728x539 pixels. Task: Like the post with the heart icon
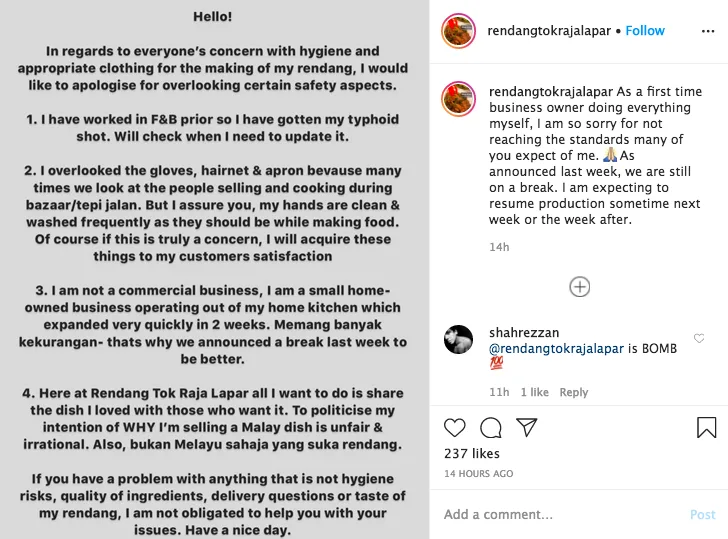[x=455, y=428]
